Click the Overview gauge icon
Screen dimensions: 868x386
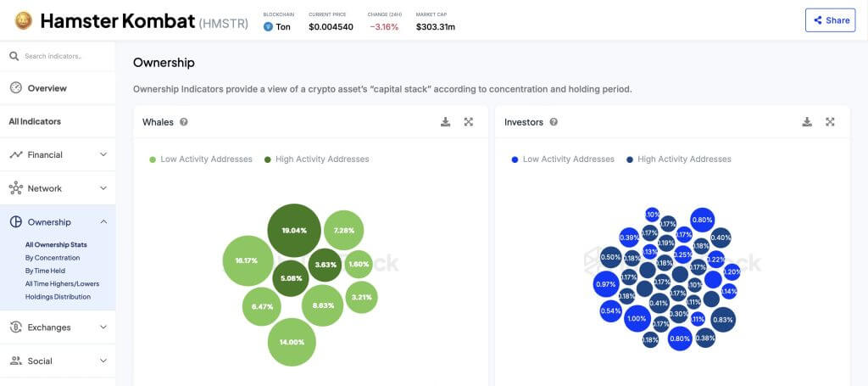15,88
